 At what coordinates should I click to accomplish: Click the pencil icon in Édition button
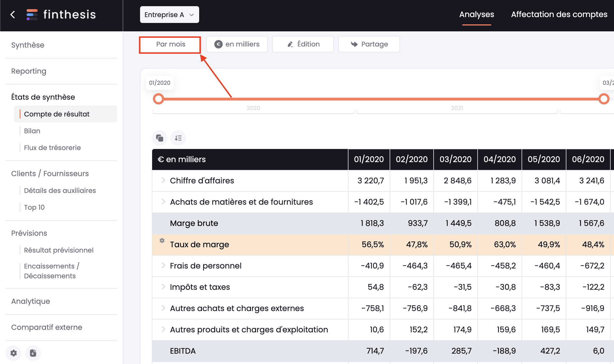pyautogui.click(x=290, y=44)
